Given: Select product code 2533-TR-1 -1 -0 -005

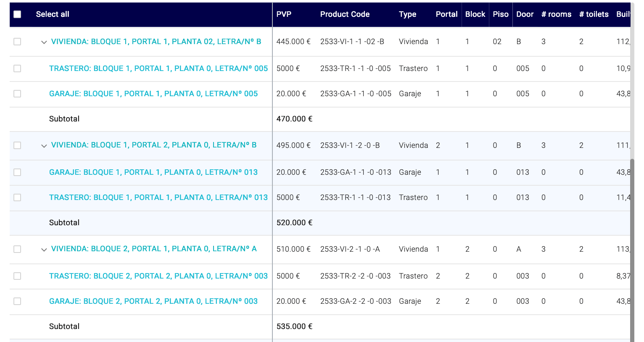Looking at the screenshot, I should 356,68.
